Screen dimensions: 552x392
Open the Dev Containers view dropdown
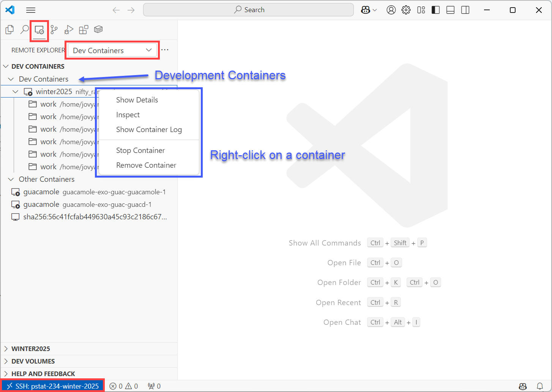(x=112, y=50)
